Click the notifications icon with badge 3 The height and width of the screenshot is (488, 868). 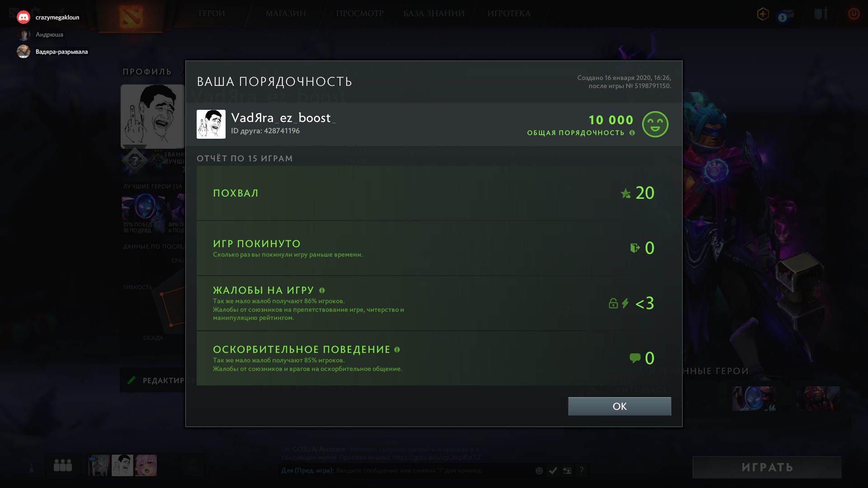[785, 16]
